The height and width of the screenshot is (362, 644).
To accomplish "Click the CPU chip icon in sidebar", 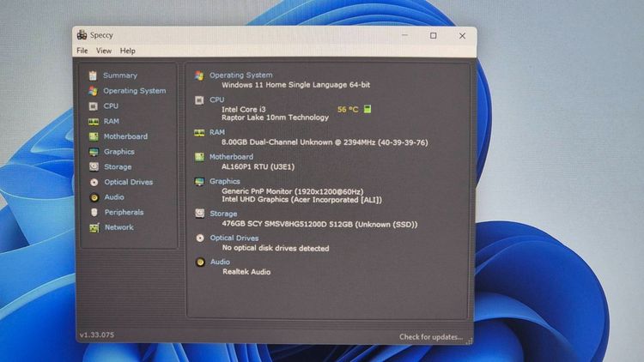I will 94,106.
